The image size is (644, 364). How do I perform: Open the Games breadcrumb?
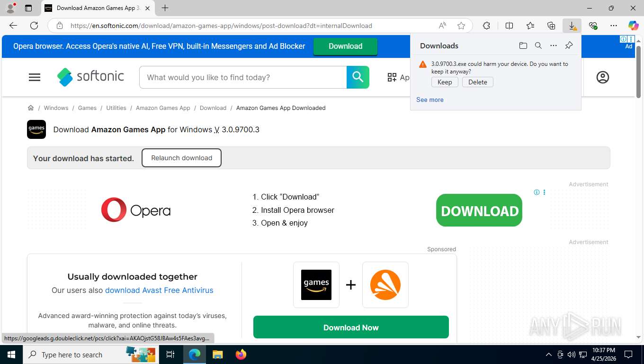[87, 108]
